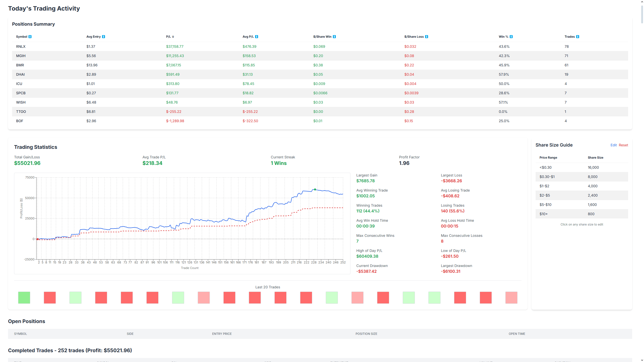Select the RNLX row in Positions Summary
The width and height of the screenshot is (644, 362).
click(21, 47)
